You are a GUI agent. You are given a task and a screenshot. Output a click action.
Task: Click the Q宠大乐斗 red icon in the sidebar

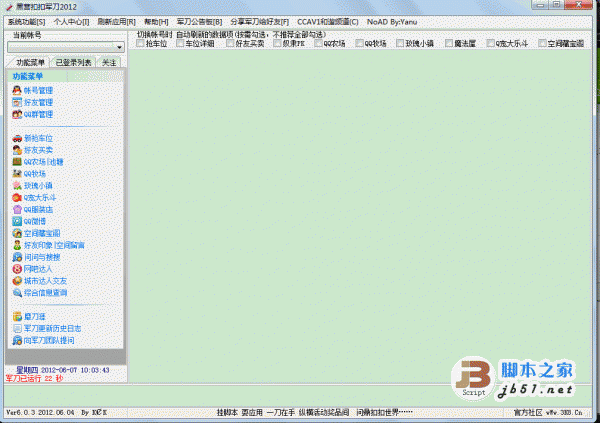click(17, 198)
